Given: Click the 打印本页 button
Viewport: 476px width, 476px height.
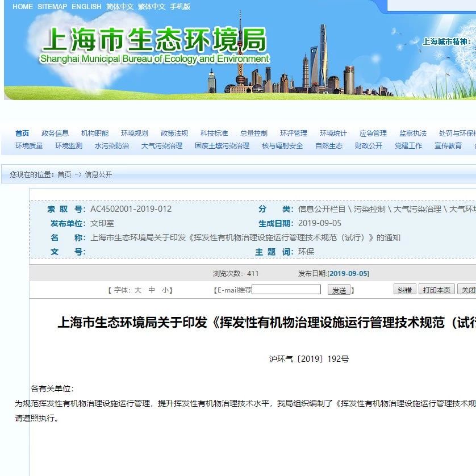Looking at the screenshot, I should [437, 290].
